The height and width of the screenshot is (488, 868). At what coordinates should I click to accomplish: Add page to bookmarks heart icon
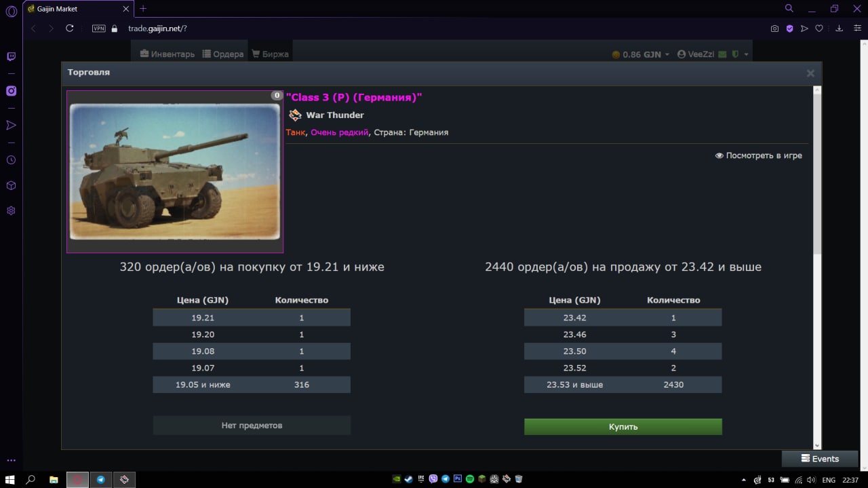pos(819,29)
